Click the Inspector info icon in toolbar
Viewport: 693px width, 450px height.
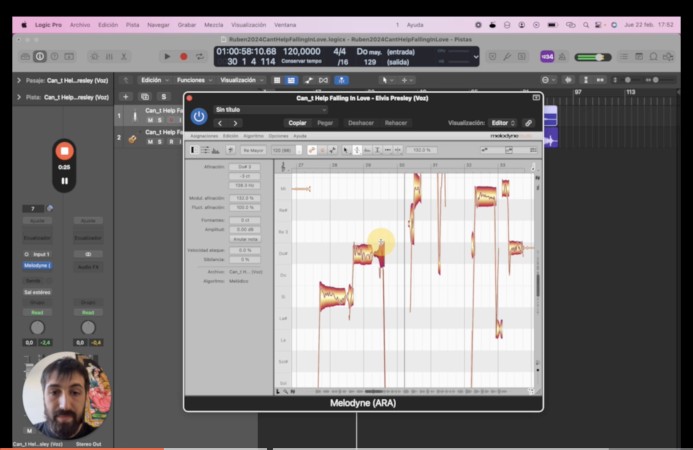pos(40,57)
